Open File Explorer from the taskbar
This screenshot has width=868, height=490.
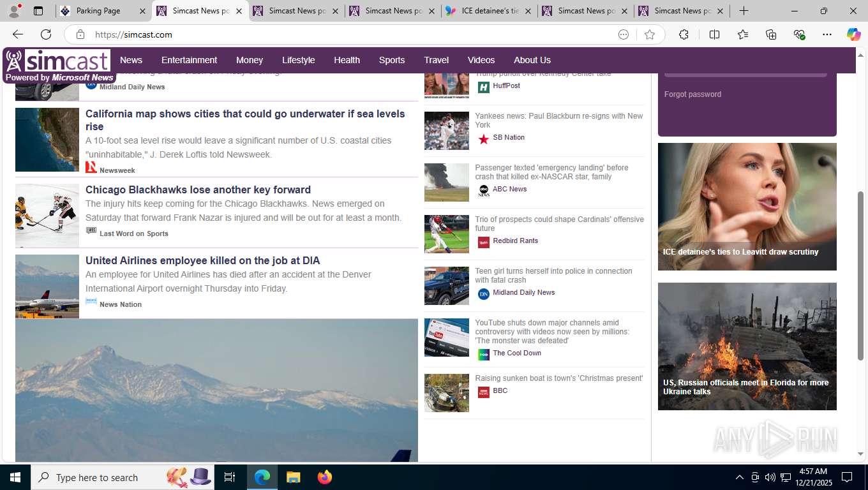293,477
